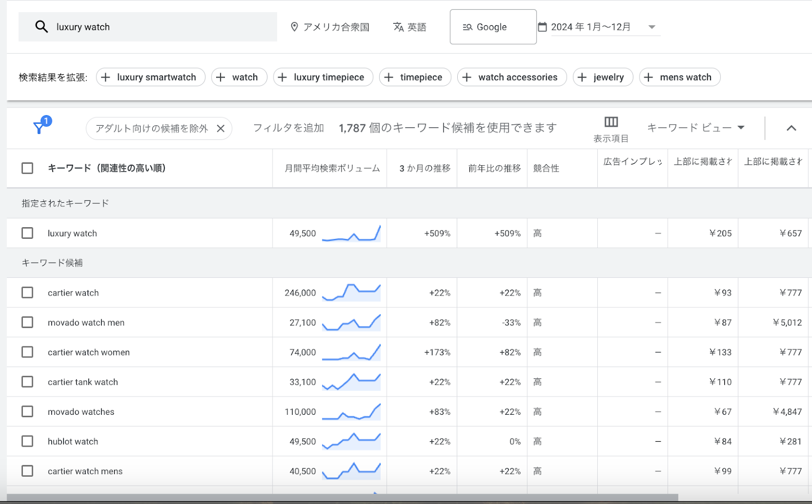The width and height of the screenshot is (812, 504).
Task: Change language 英語
Action: coord(410,27)
